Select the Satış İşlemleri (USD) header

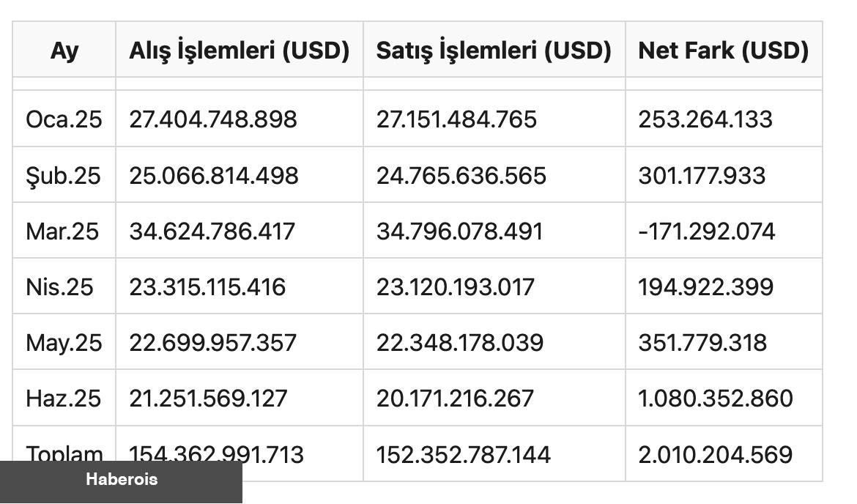[x=494, y=51]
